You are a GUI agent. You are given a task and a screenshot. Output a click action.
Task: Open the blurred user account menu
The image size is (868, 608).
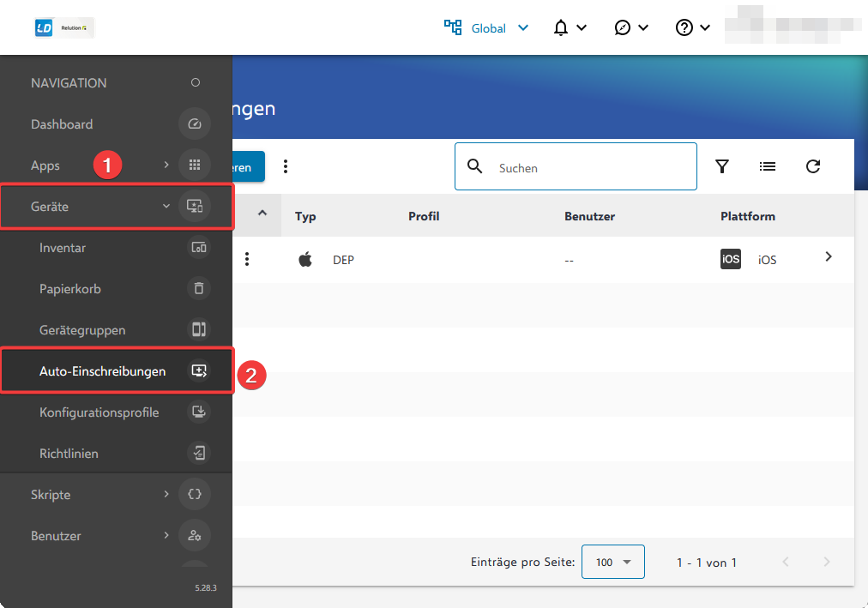[x=793, y=24]
